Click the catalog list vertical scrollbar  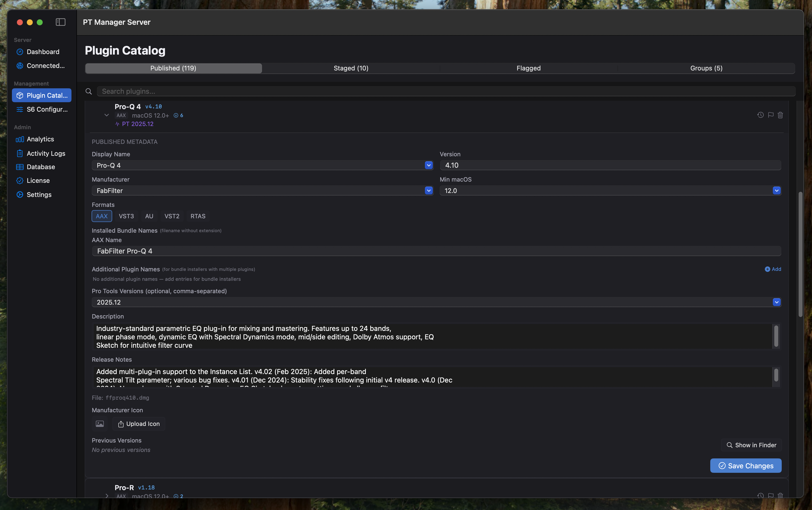coord(801,254)
